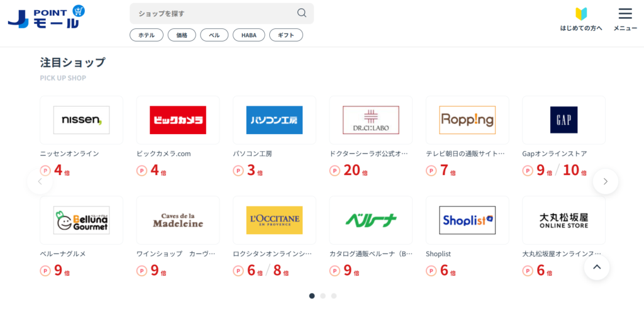Focus the ショップを探す search field

tap(214, 13)
